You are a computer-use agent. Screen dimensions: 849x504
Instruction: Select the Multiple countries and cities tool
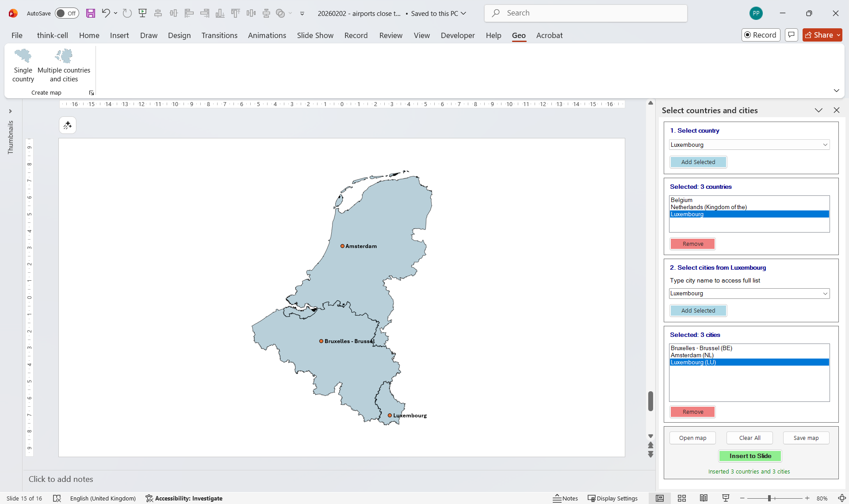click(x=63, y=65)
